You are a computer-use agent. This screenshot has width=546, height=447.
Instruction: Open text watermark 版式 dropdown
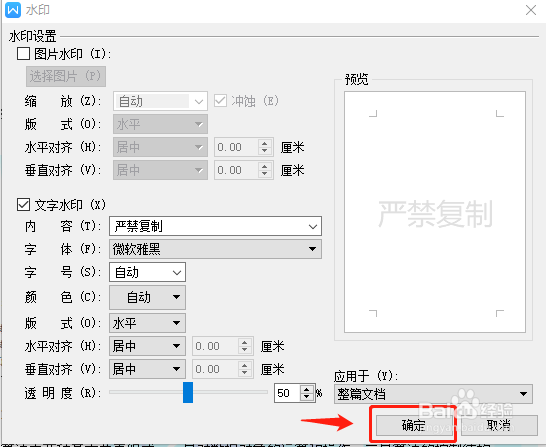(x=147, y=323)
